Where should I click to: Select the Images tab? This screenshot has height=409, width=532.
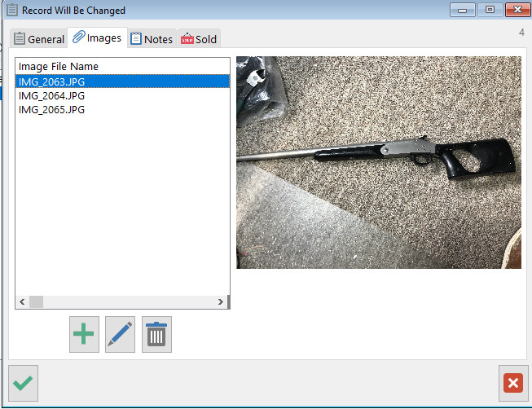click(x=98, y=37)
